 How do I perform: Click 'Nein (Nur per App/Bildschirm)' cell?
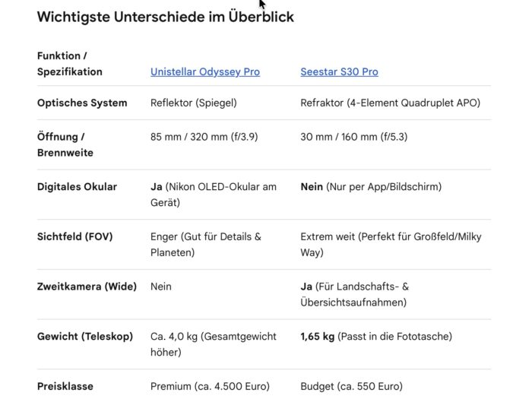pos(371,187)
